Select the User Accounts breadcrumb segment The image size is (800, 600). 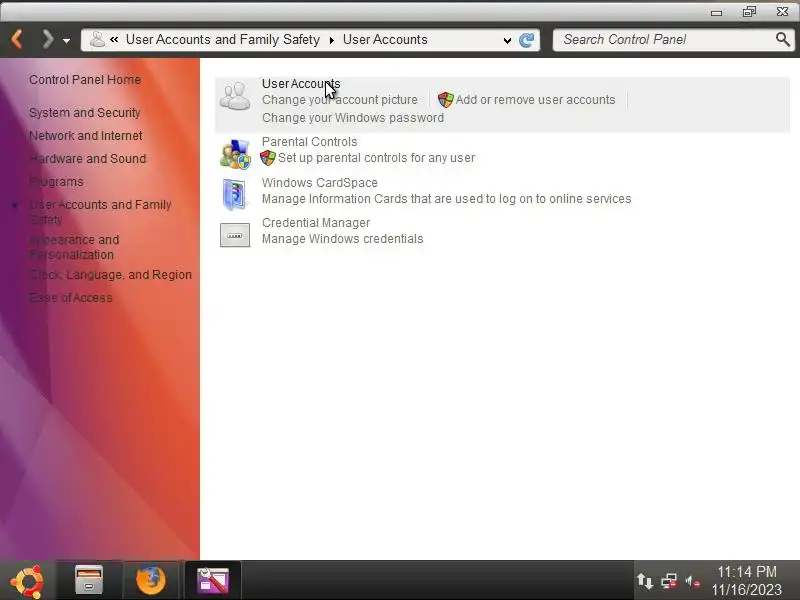[385, 39]
